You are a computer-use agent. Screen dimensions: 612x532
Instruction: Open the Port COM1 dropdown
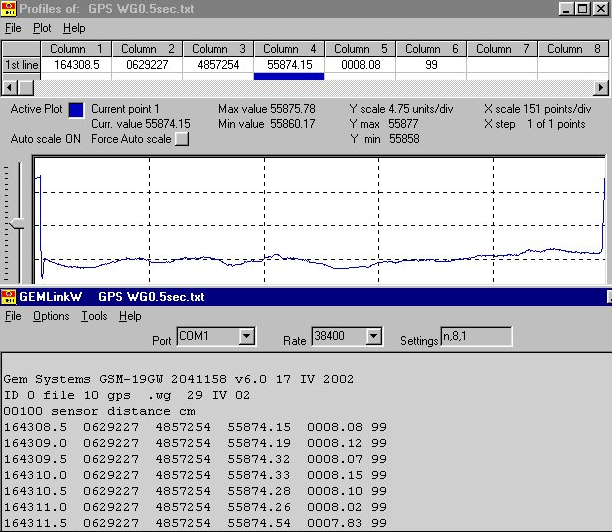(246, 337)
